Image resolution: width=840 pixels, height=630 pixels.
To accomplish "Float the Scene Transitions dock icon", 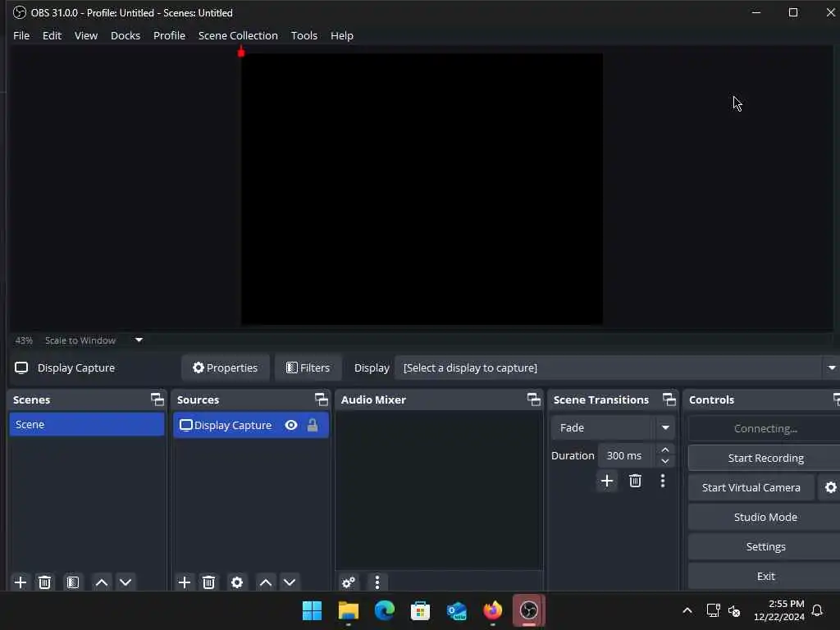I will (x=669, y=399).
